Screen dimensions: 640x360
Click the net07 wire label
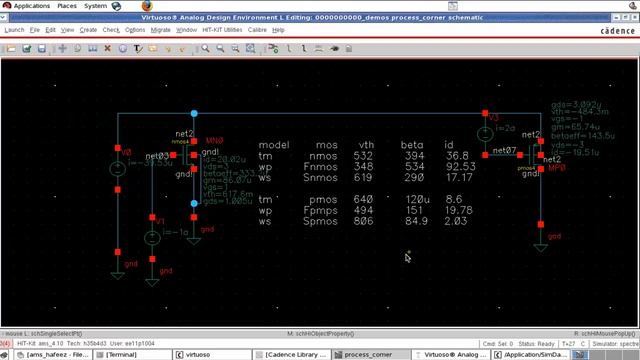click(x=504, y=150)
